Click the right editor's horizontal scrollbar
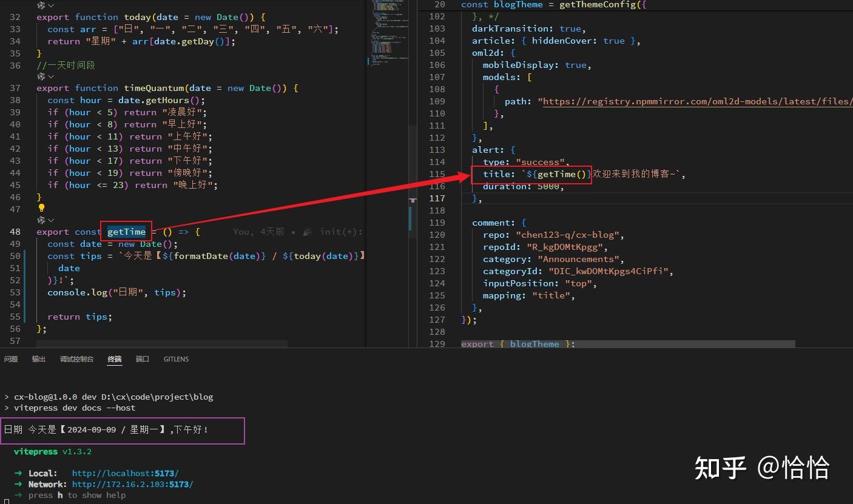 628,344
